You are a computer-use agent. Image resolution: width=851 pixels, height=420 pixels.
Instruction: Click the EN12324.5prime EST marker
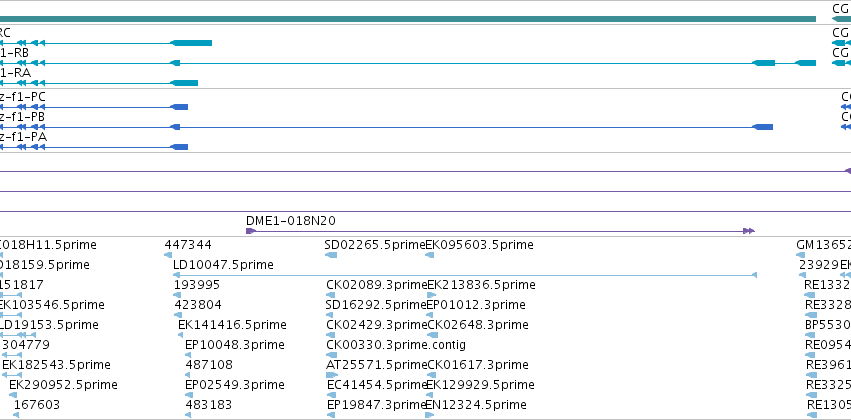[429, 415]
